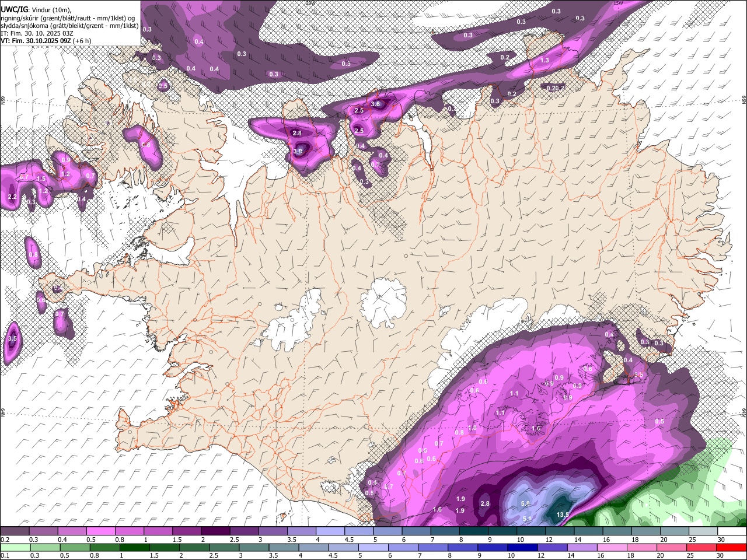Click the 'slydda/snjókoma' legend description line
The image size is (747, 560).
69,26
